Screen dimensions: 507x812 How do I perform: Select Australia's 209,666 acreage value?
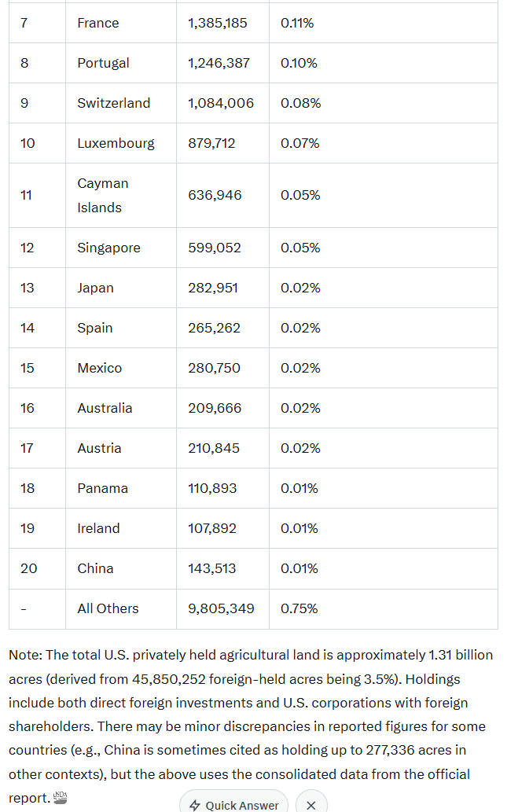pyautogui.click(x=215, y=408)
